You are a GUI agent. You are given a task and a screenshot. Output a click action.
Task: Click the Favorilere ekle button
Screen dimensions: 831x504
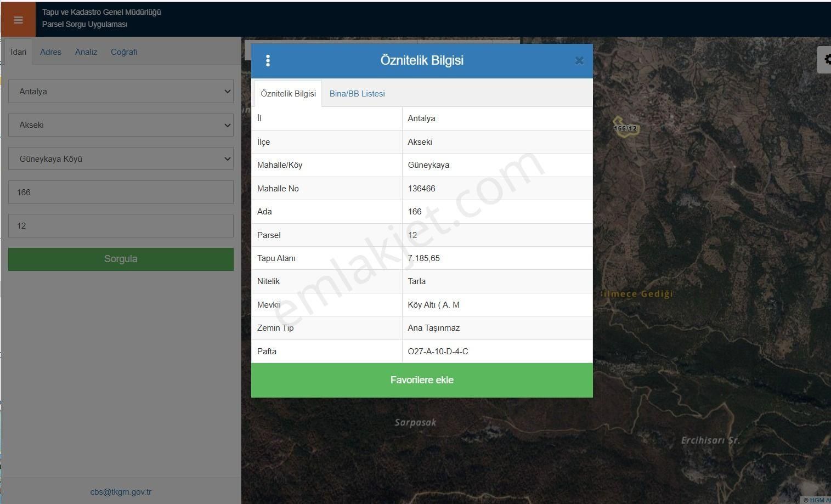pos(422,380)
